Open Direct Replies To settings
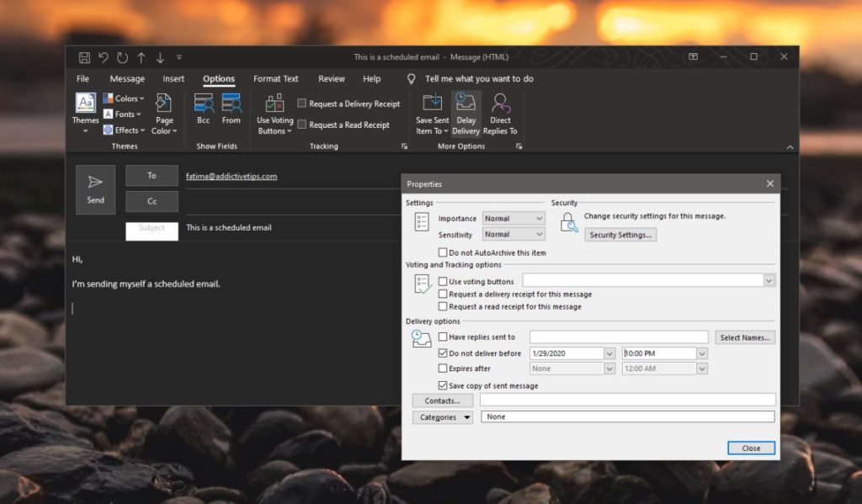 501,114
